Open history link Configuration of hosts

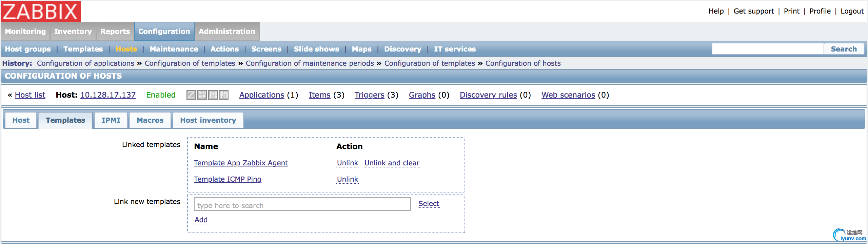point(523,63)
